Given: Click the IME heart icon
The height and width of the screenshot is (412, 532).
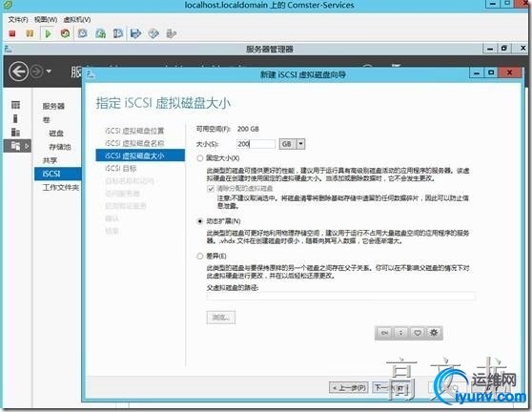Looking at the screenshot, I should (x=418, y=333).
